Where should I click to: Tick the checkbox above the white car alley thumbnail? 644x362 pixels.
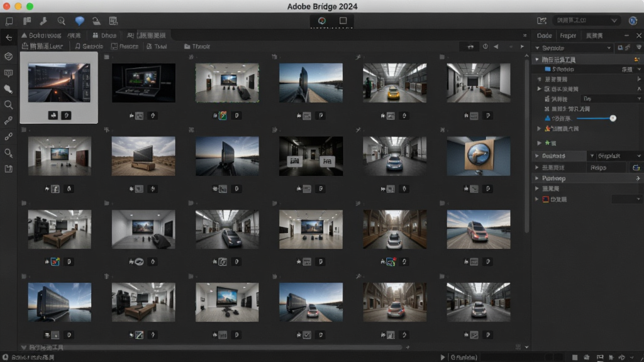[358, 203]
